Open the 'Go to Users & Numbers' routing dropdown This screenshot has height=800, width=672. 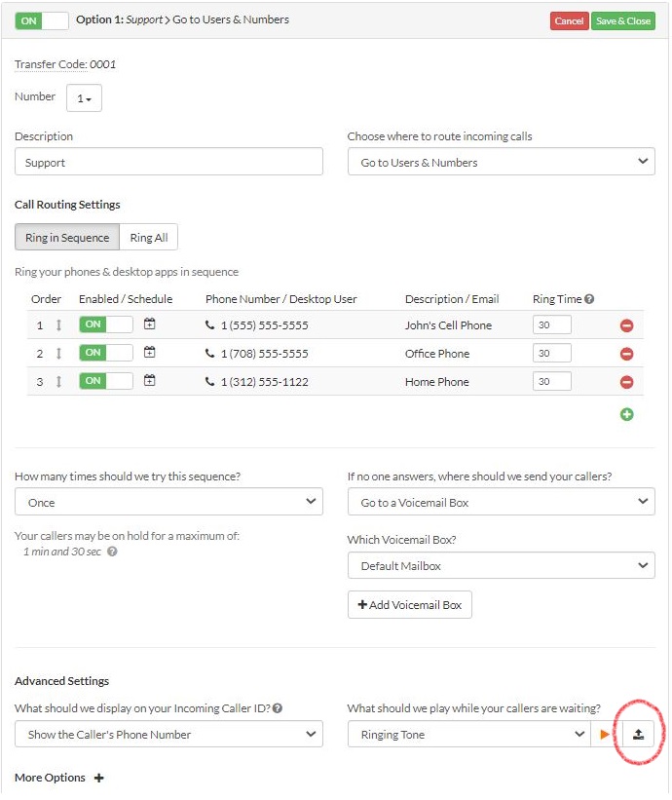point(501,162)
